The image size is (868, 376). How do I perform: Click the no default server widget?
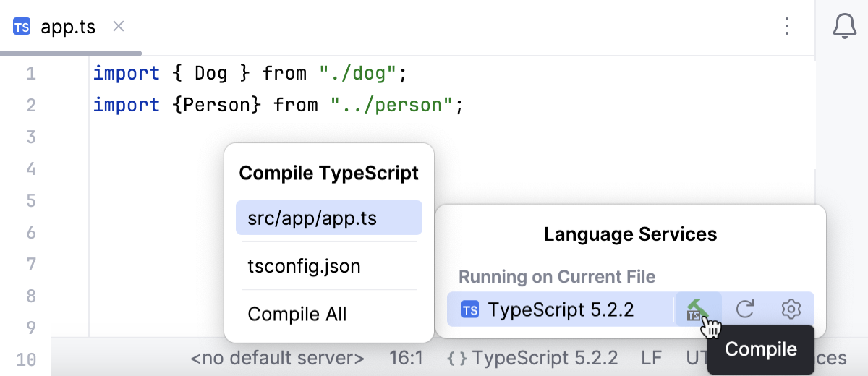tap(277, 358)
